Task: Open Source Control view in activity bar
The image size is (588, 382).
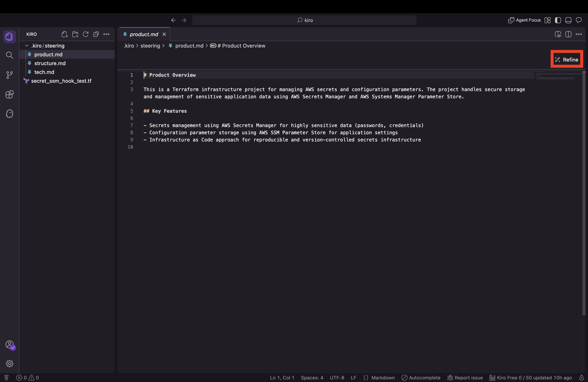Action: (x=9, y=75)
